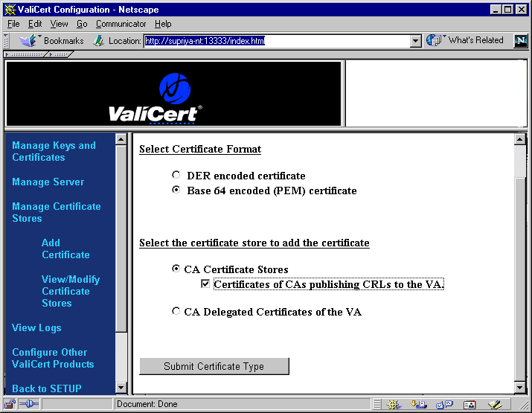Toggle Certificates of CAs publishing CRLs checkbox

205,284
